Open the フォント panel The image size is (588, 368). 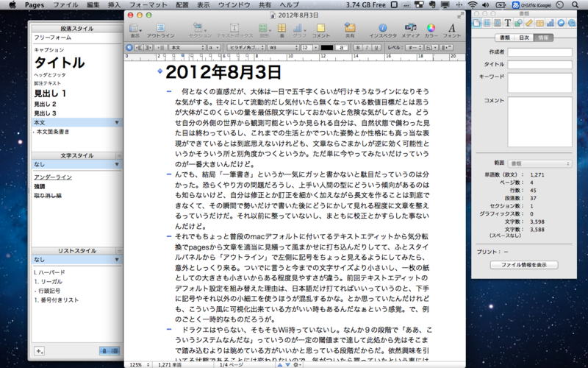coord(451,30)
